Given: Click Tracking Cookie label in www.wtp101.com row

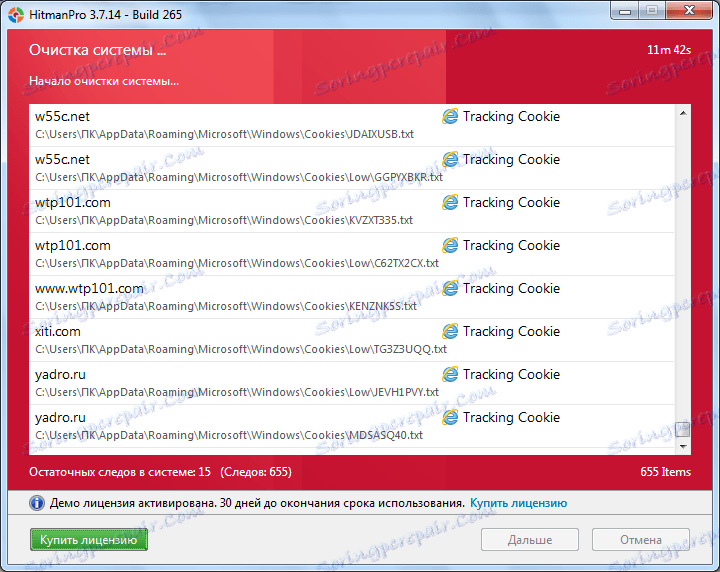Looking at the screenshot, I should coord(511,289).
